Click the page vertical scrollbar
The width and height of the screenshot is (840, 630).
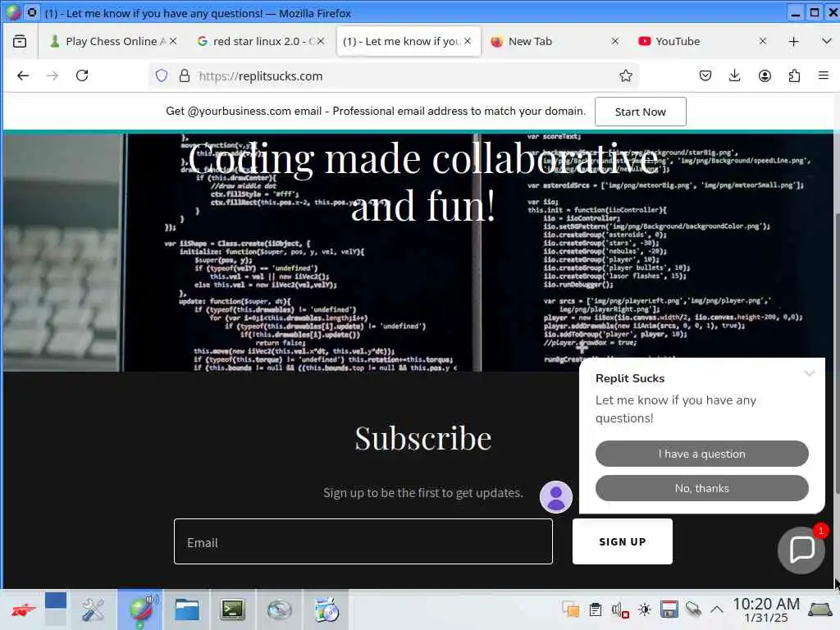[837, 354]
